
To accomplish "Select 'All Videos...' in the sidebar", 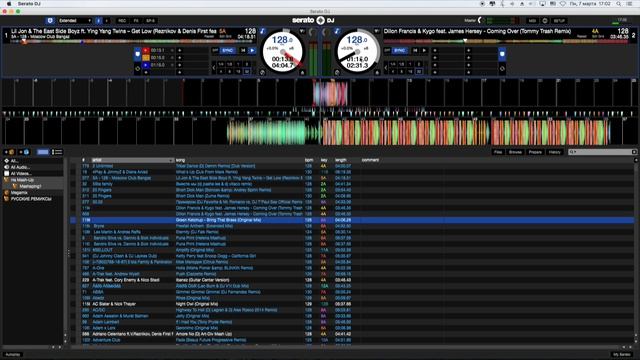I will coord(21,173).
